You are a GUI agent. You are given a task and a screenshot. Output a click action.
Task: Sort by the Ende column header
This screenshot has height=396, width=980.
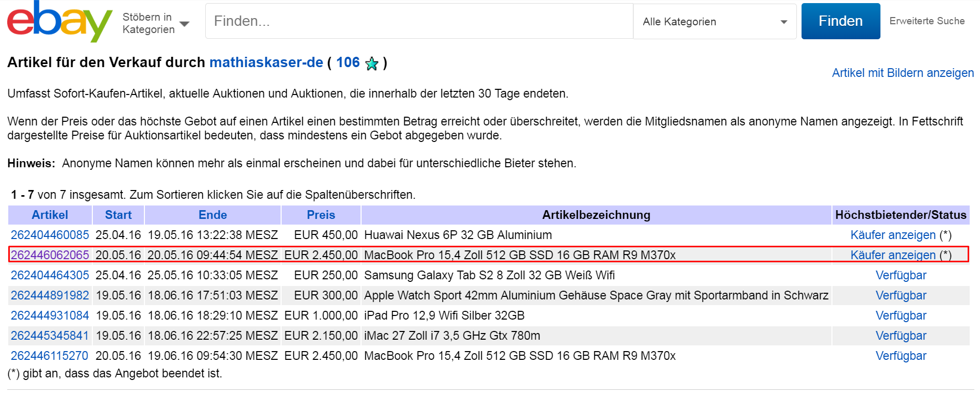coord(213,215)
